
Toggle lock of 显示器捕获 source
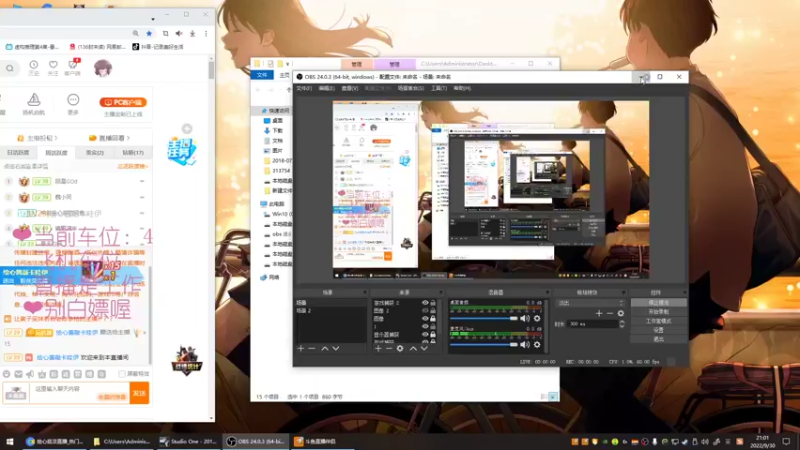pyautogui.click(x=433, y=334)
